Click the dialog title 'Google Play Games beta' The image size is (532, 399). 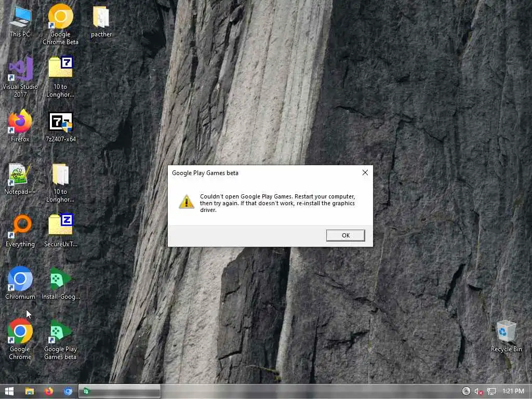[x=205, y=173]
